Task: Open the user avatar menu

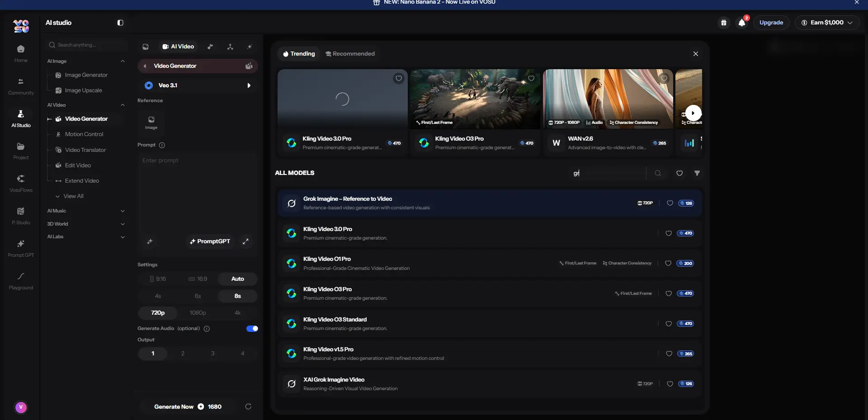Action: (x=21, y=407)
